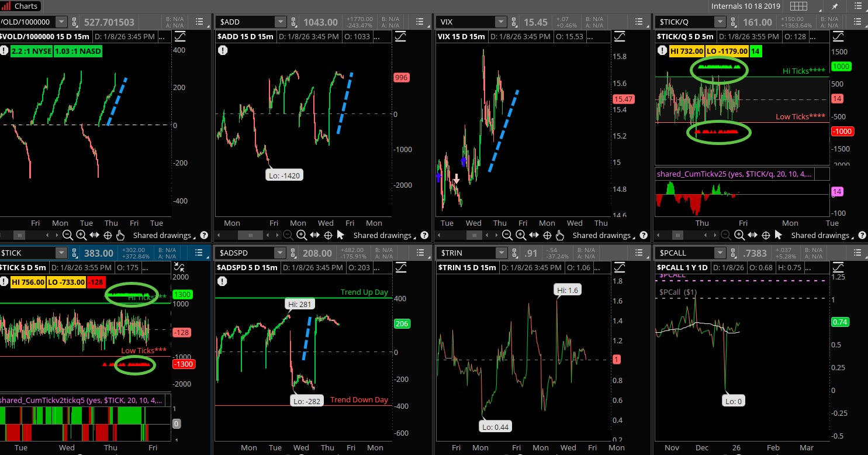The height and width of the screenshot is (455, 868).
Task: Click pointer cursor tool under $ADD chart
Action: coord(341,235)
